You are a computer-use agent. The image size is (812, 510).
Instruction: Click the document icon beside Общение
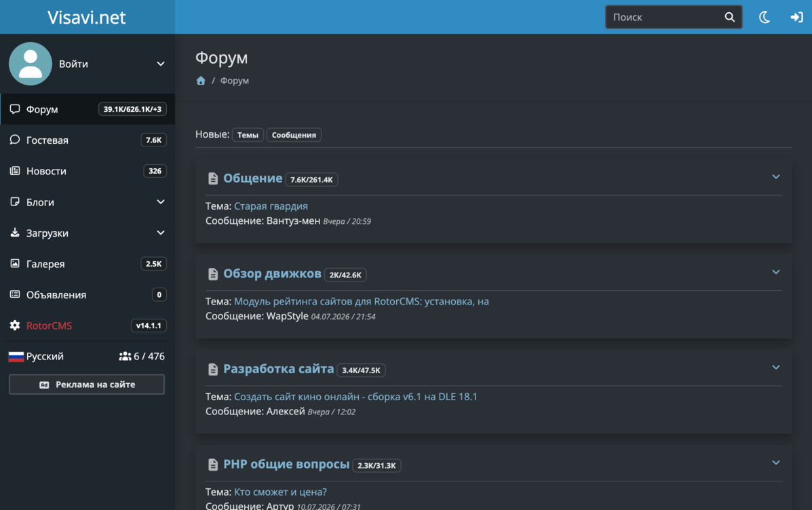point(213,178)
